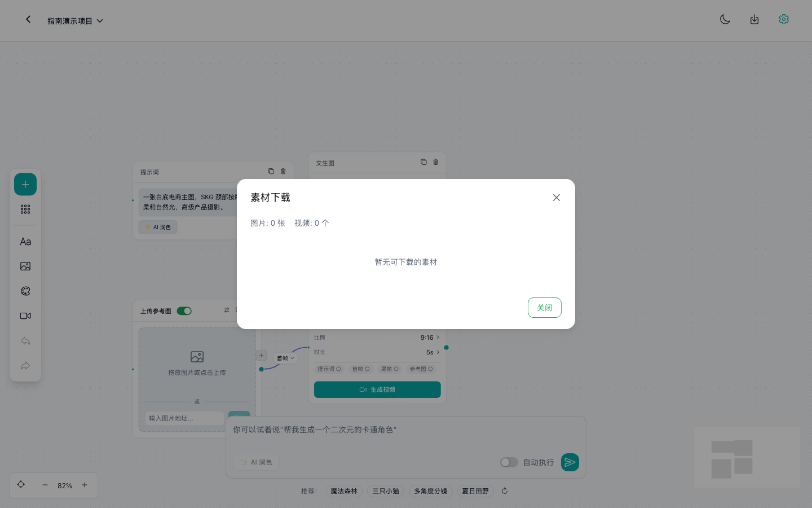Click the 生成视频 button
Screen dimensions: 812x508
pos(377,389)
